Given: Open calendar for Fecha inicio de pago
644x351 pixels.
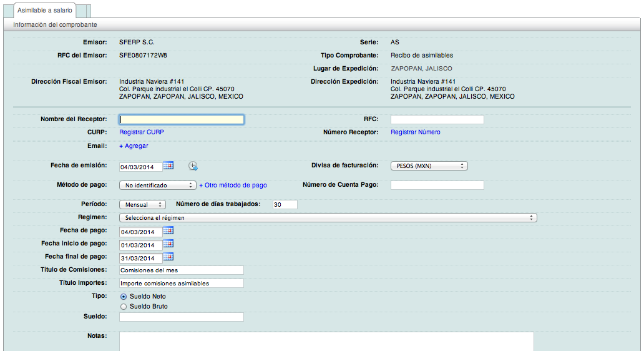Looking at the screenshot, I should click(168, 244).
